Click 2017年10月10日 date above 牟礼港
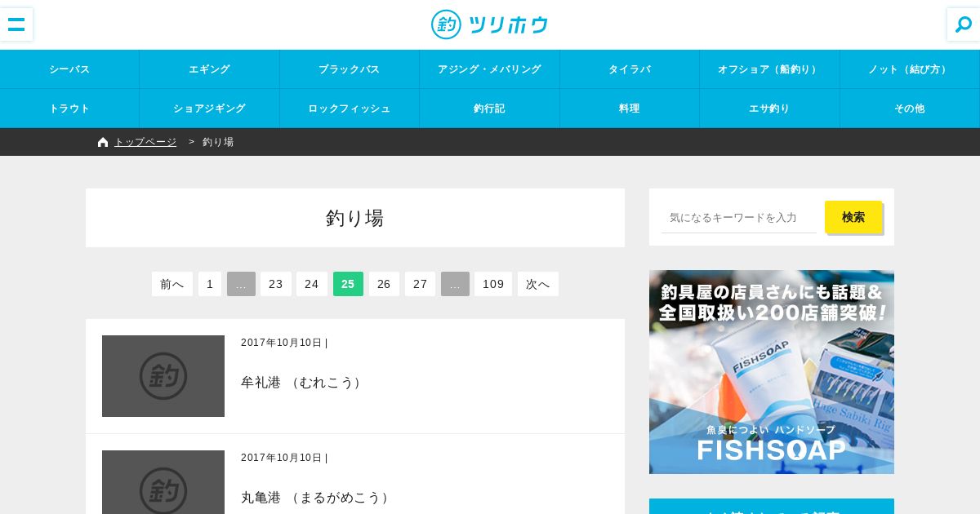This screenshot has height=514, width=980. 282,343
